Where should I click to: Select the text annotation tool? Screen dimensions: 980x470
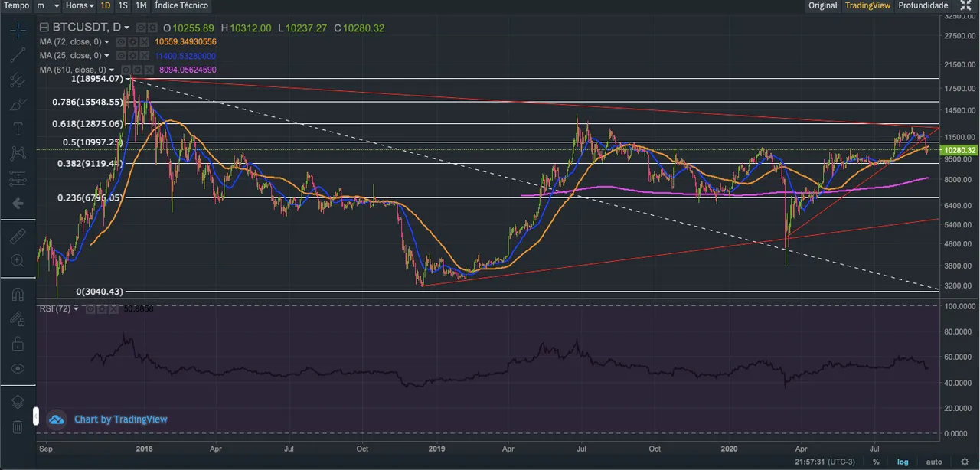18,129
